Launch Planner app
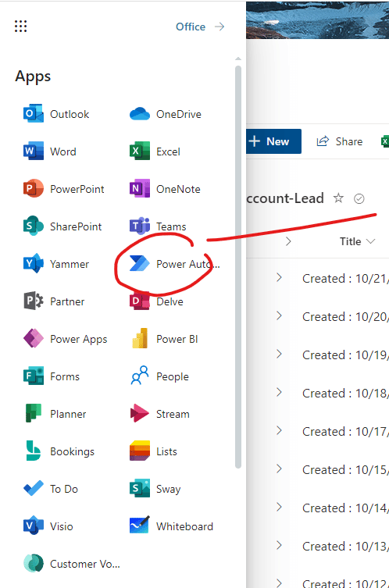This screenshot has height=588, width=389. pyautogui.click(x=55, y=414)
